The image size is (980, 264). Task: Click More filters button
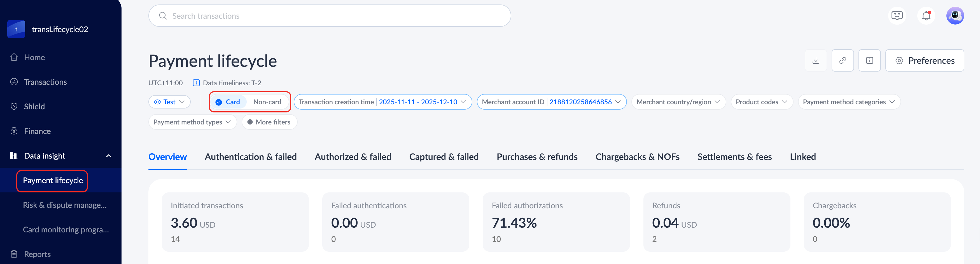269,122
